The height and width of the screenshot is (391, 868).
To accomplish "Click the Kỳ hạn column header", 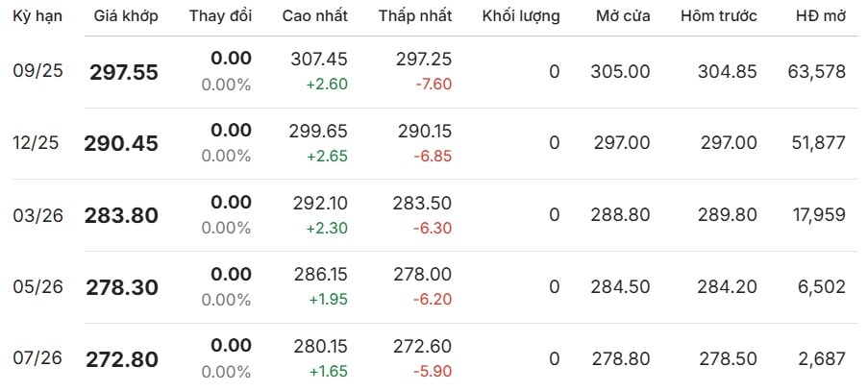I will point(37,16).
